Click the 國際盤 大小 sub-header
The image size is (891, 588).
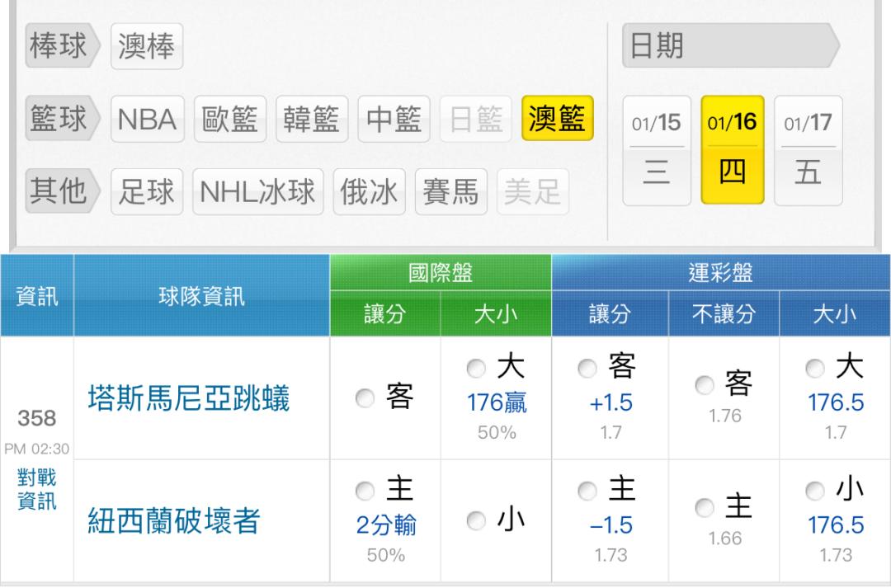click(496, 313)
